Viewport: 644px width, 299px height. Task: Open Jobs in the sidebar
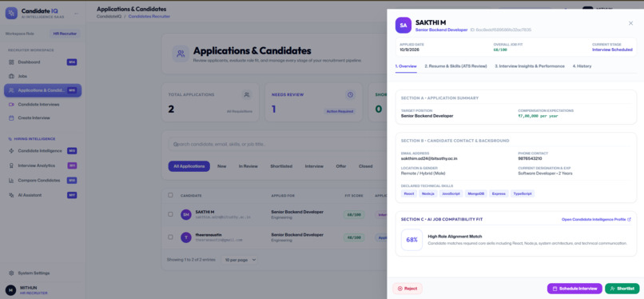pos(42,76)
